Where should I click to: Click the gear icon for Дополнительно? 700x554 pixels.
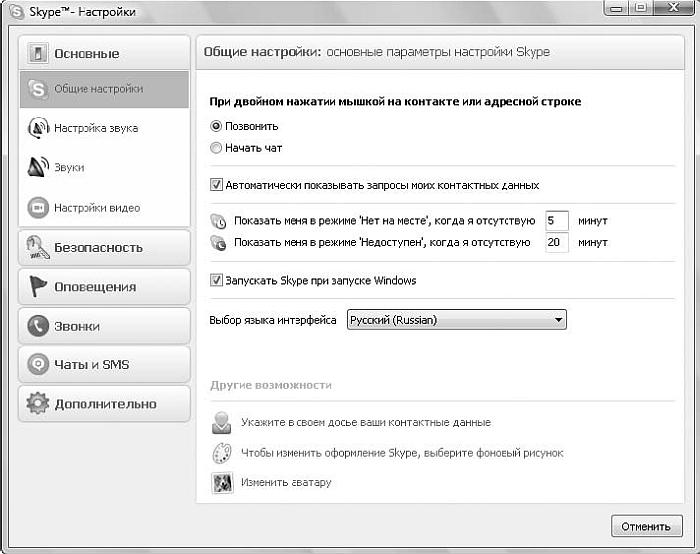38,404
